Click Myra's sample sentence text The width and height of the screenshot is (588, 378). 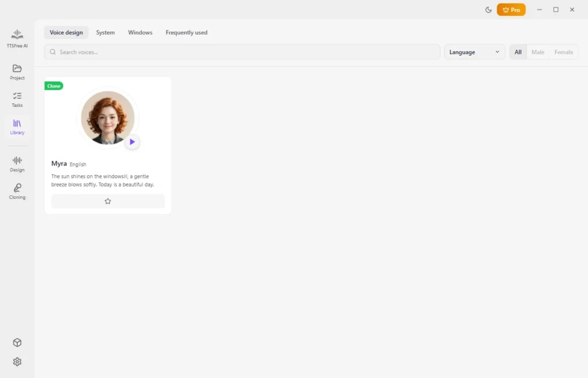(103, 180)
